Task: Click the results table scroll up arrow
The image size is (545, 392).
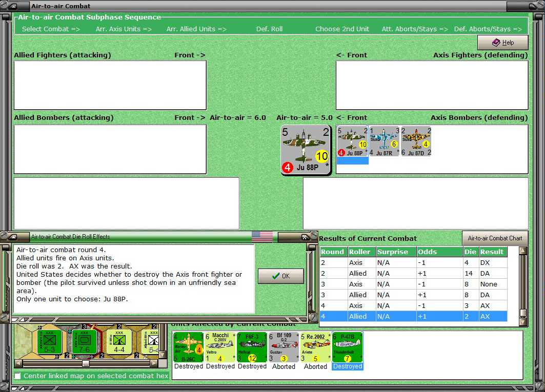Action: [x=523, y=251]
